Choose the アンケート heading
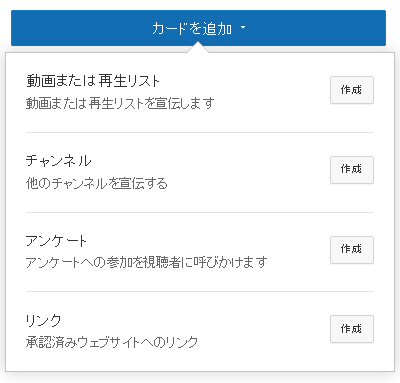400x383 pixels. click(56, 241)
